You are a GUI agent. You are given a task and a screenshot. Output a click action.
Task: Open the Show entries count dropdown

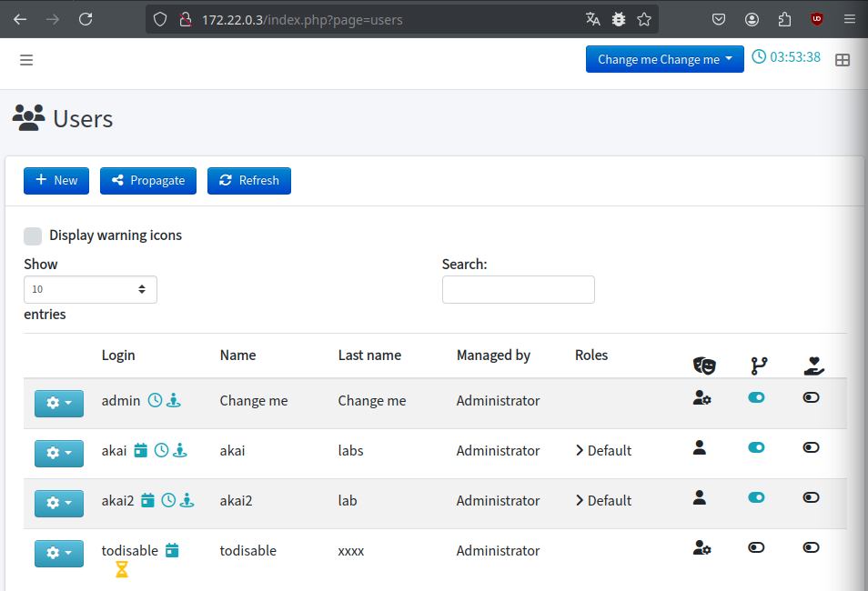90,289
